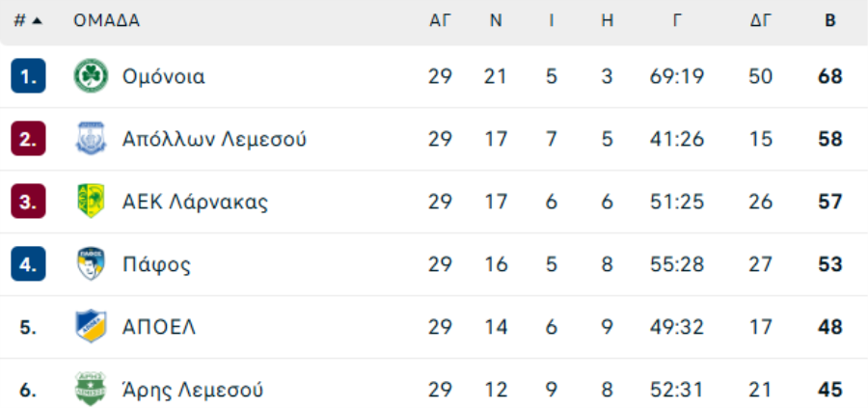This screenshot has width=868, height=408.
Task: Click the ΑΠΟΕΛ shield logo
Action: pos(91,327)
